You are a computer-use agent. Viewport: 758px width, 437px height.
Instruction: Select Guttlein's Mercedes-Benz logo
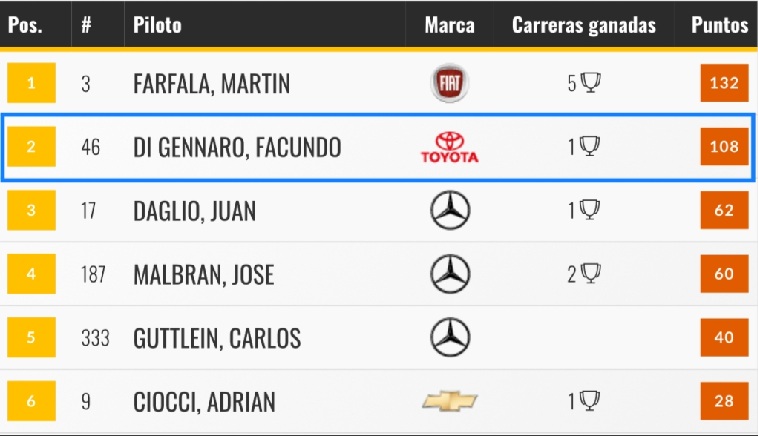tap(450, 337)
